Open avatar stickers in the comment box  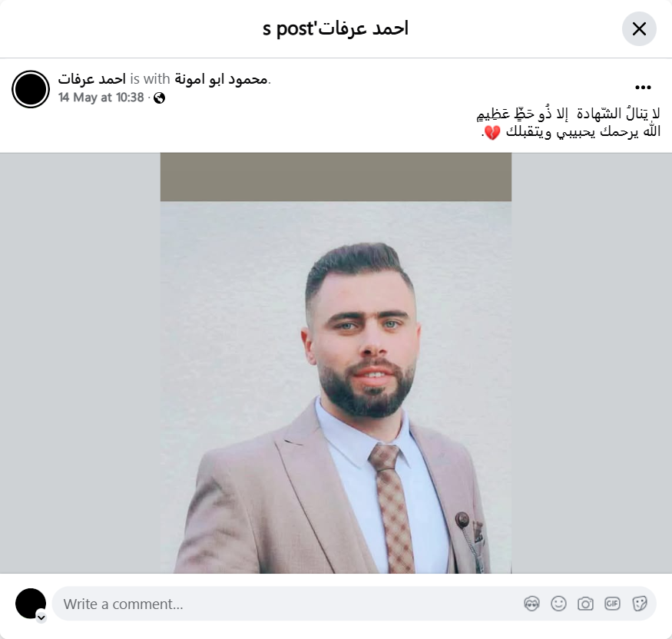[x=531, y=604]
